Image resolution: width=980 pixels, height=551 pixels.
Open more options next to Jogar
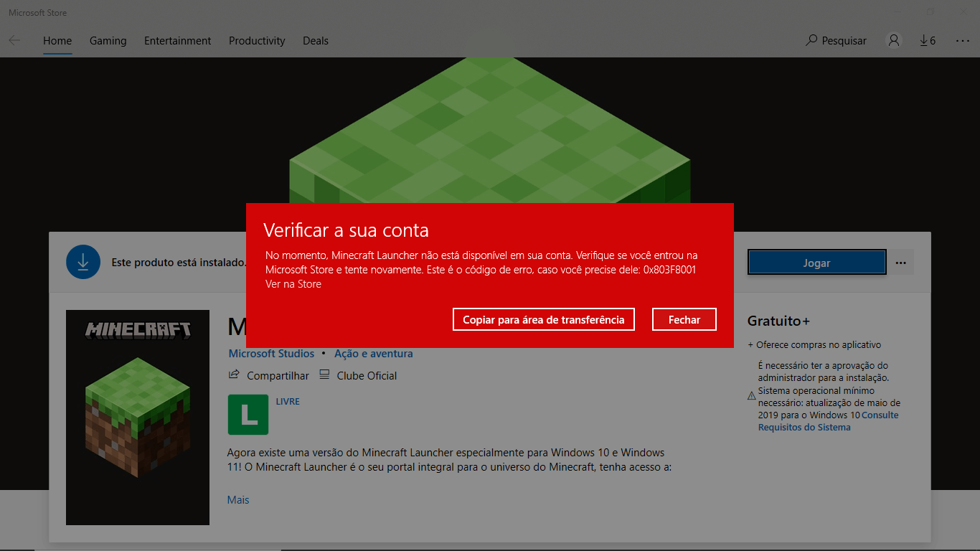coord(901,263)
